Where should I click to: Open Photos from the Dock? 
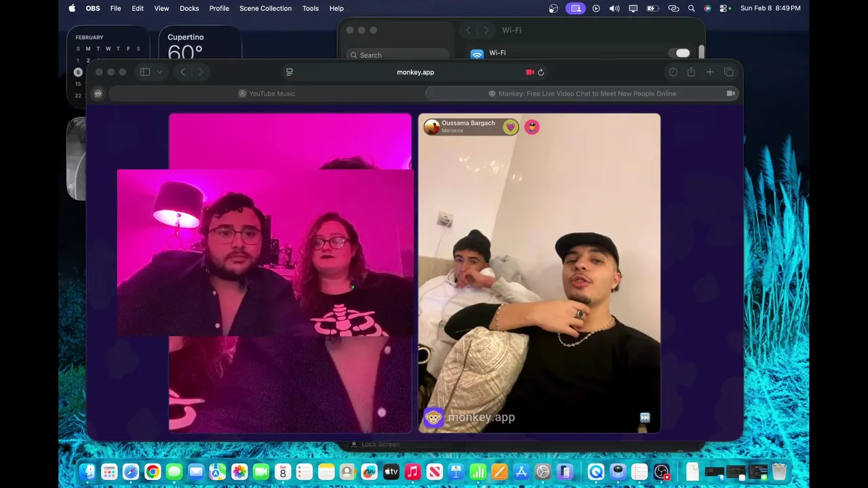[239, 472]
